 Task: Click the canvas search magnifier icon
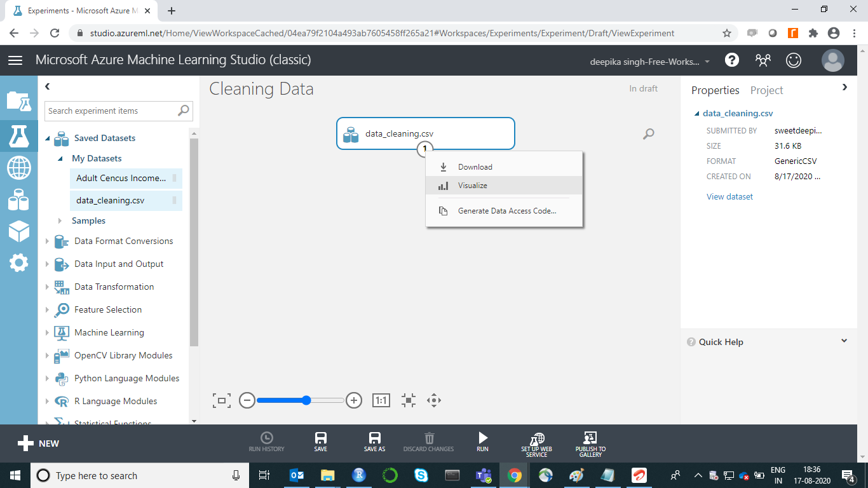click(648, 134)
